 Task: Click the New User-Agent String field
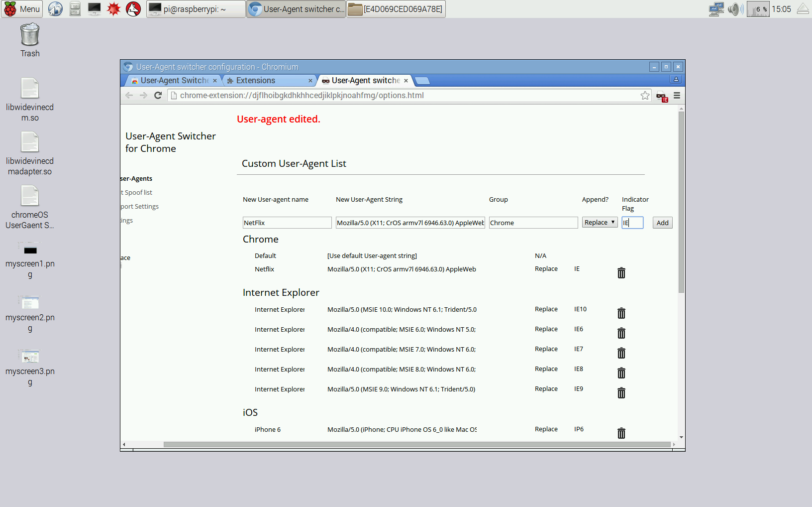pyautogui.click(x=410, y=223)
